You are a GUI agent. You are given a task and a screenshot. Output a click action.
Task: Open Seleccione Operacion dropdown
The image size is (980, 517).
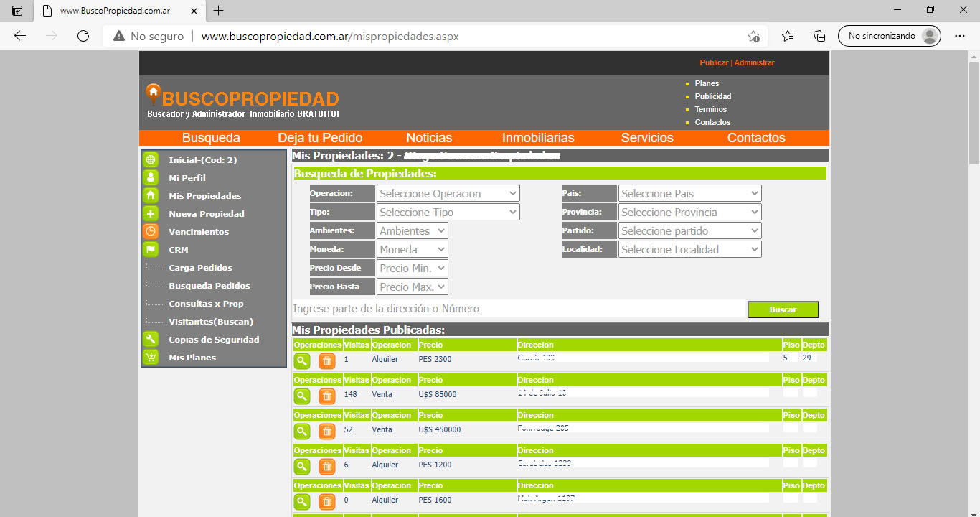tap(448, 194)
